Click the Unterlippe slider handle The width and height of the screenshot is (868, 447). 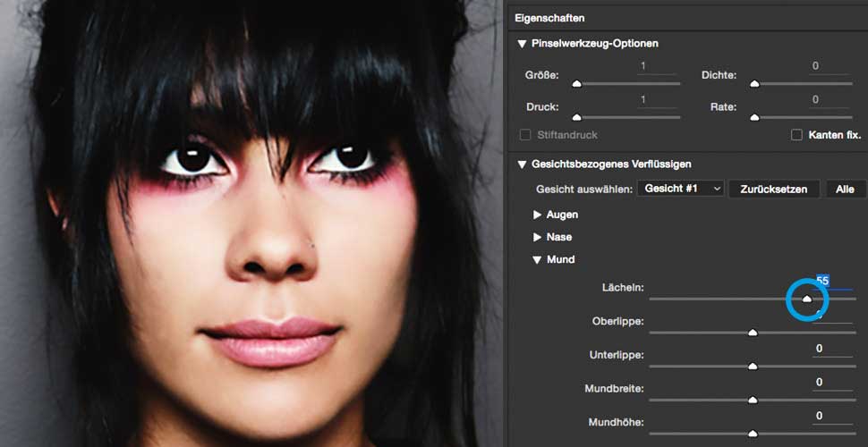pyautogui.click(x=753, y=366)
